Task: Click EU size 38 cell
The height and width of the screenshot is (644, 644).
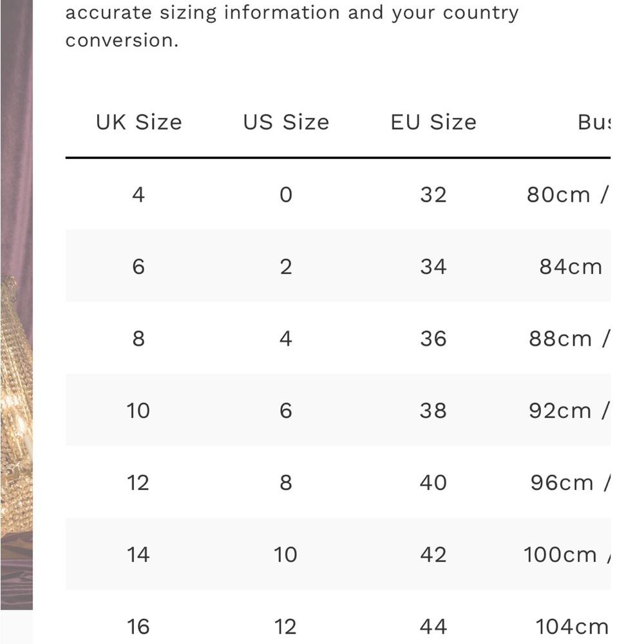Action: pyautogui.click(x=433, y=411)
